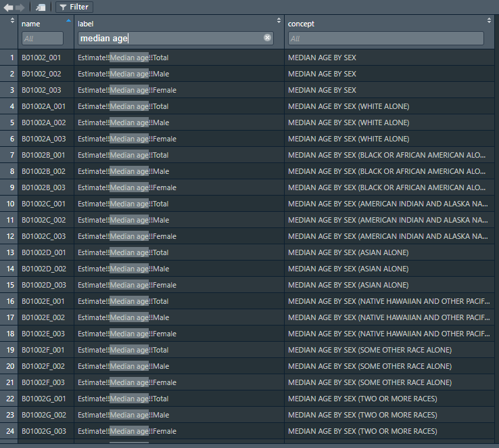Click the concept cell for row 22

(362, 399)
